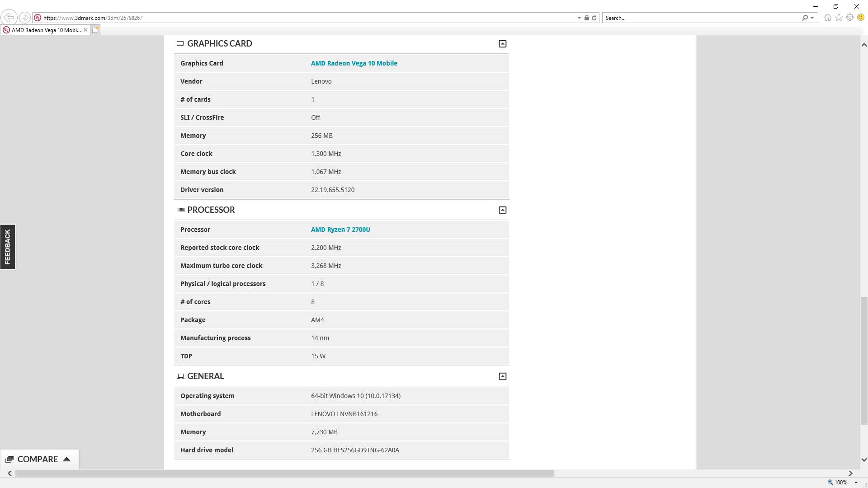Collapse the Graphics Card section
The image size is (868, 488).
pyautogui.click(x=502, y=44)
